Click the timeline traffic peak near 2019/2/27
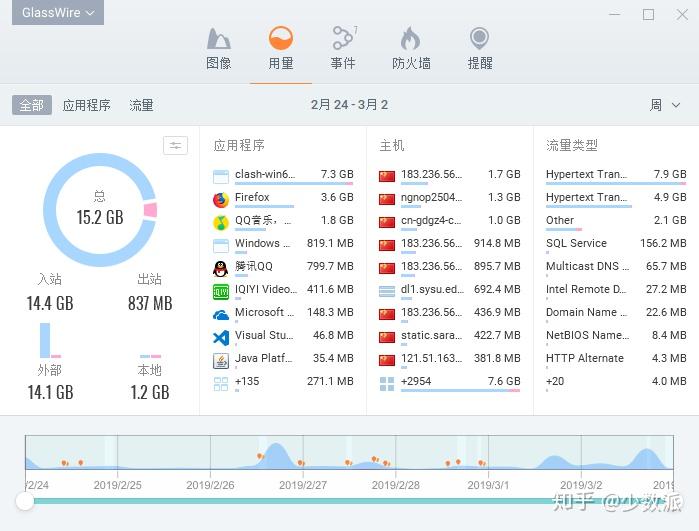 point(276,455)
